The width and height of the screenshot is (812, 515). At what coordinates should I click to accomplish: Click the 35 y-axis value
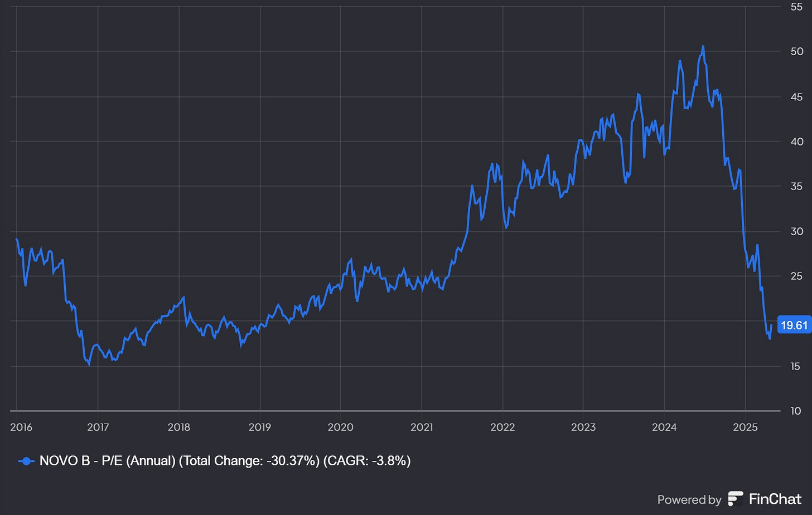coord(796,186)
